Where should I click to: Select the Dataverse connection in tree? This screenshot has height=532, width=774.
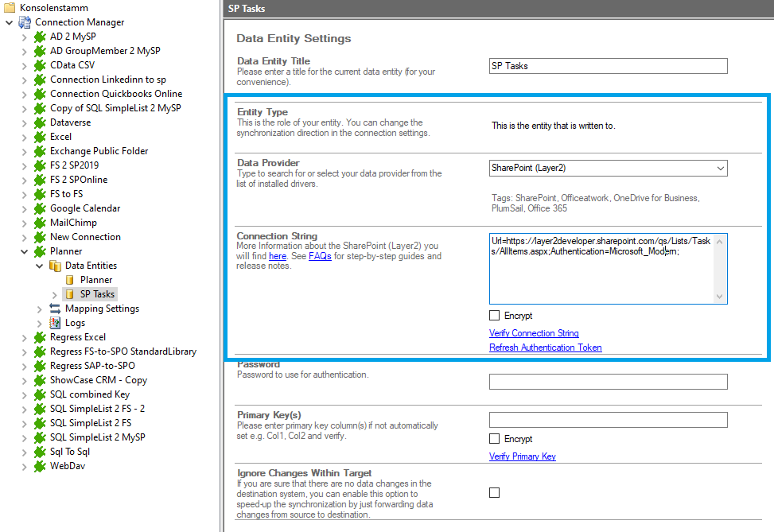coord(70,122)
